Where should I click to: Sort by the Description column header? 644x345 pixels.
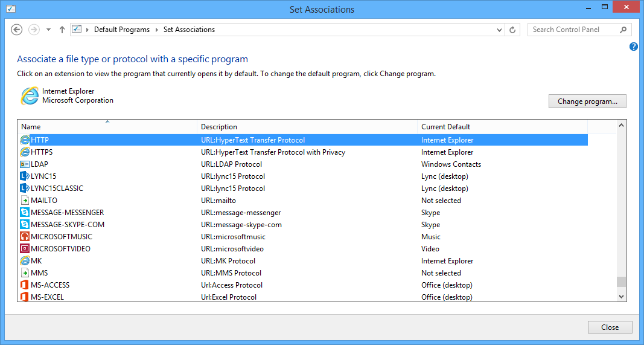pos(307,127)
